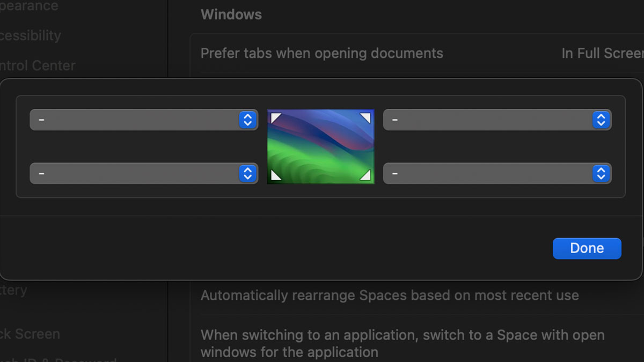The height and width of the screenshot is (362, 644).
Task: Click the top-right corner triangle in the preview
Action: 367,117
